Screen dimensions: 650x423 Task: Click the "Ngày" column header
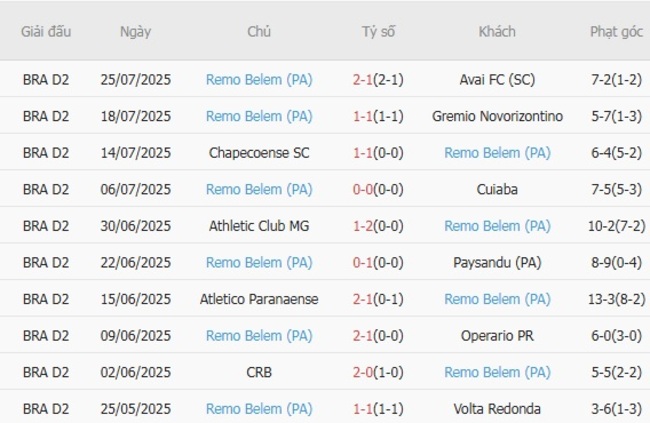[135, 32]
